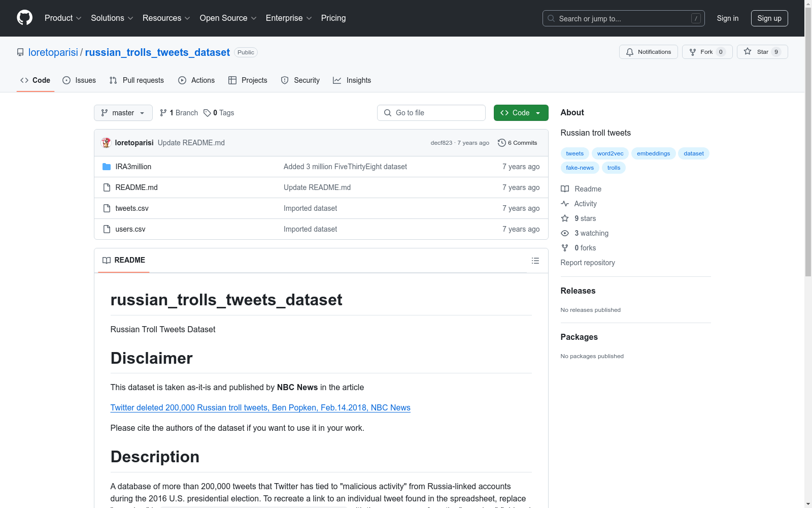Viewport: 812px width, 508px height.
Task: Click the embeddings topic tag
Action: [x=654, y=153]
